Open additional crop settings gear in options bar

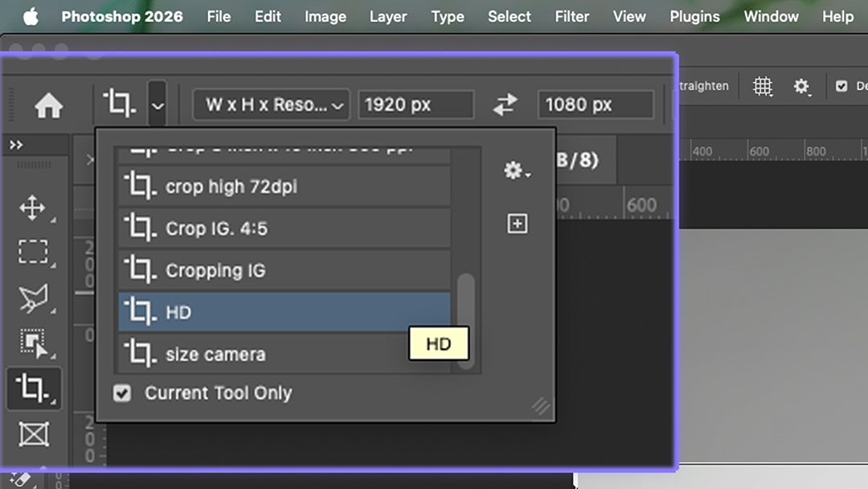pos(801,86)
